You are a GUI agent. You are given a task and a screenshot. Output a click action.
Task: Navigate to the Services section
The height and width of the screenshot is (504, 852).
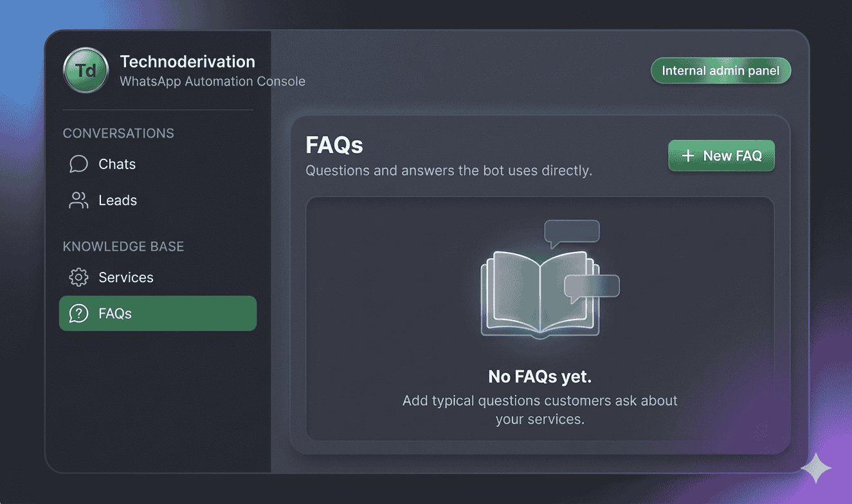pos(125,277)
